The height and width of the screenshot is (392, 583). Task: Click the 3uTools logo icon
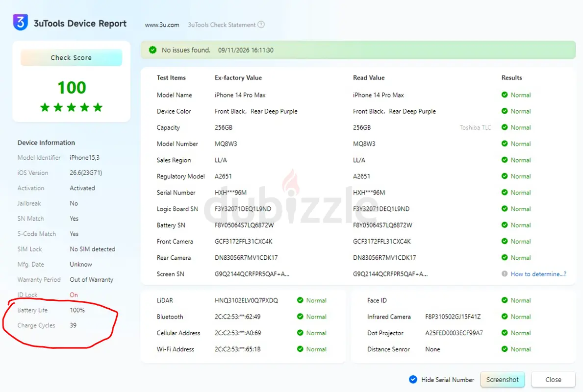pos(21,22)
